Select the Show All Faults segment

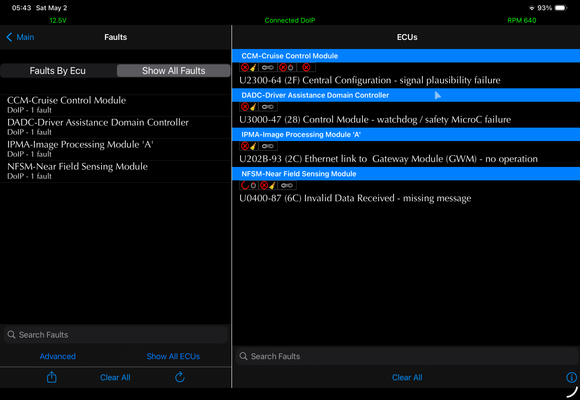(x=173, y=71)
